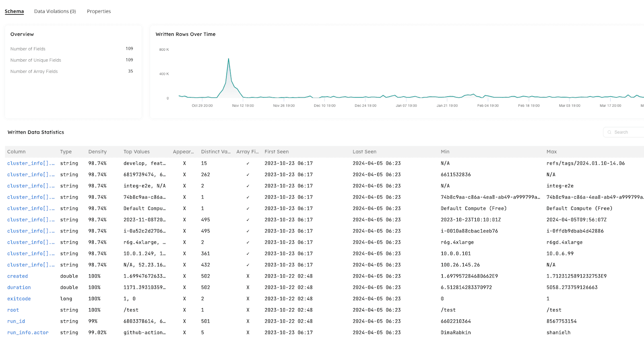The width and height of the screenshot is (644, 342).
Task: Click the Last Seen column header
Action: tap(364, 152)
